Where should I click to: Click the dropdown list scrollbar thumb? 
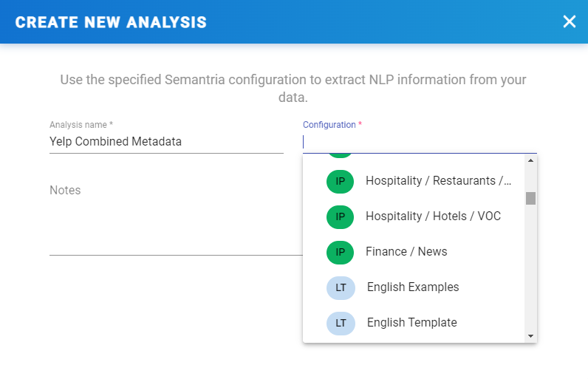coord(530,198)
